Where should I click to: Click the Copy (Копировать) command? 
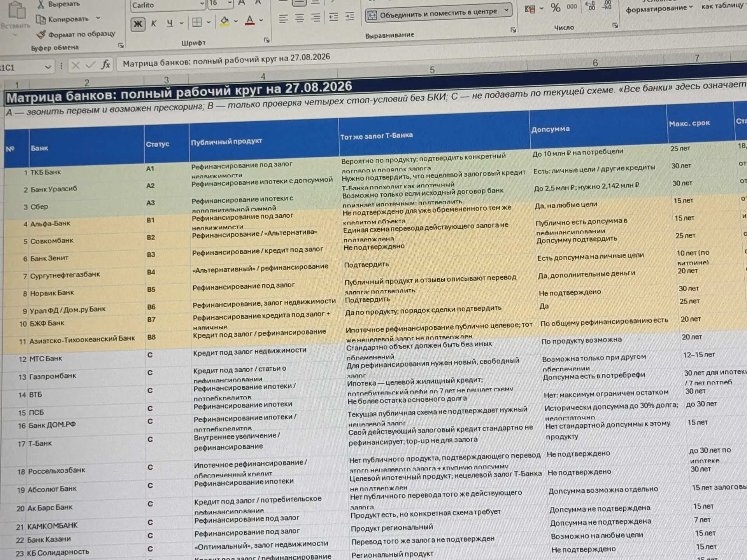pyautogui.click(x=63, y=19)
